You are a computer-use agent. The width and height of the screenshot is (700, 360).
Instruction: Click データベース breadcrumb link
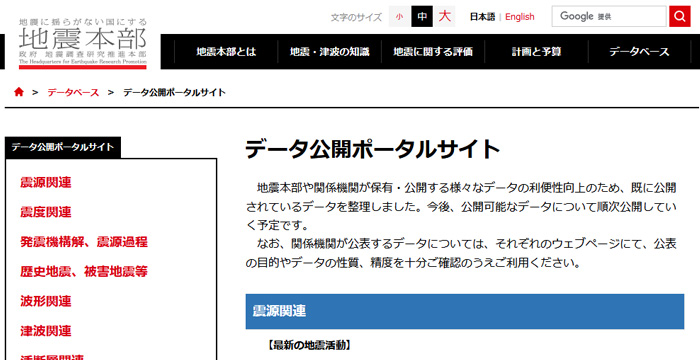click(73, 93)
